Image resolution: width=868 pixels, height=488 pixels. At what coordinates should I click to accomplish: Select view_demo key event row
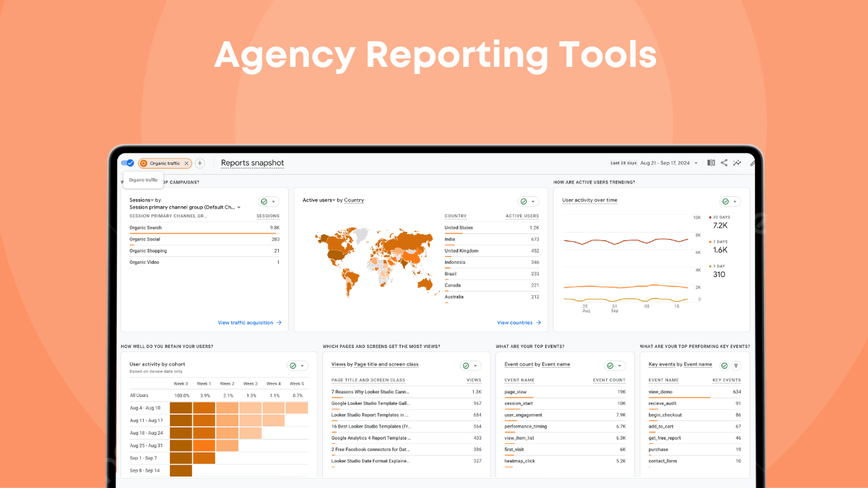click(694, 393)
